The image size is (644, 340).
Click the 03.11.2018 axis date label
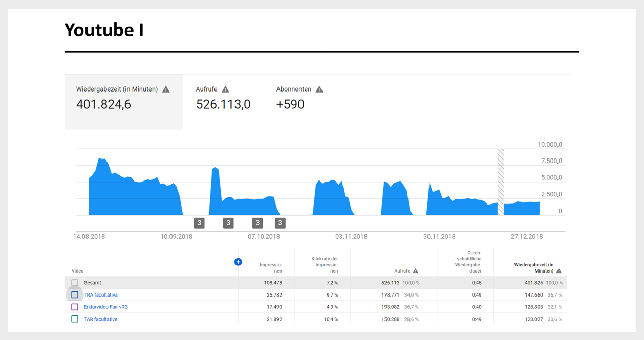pyautogui.click(x=351, y=237)
